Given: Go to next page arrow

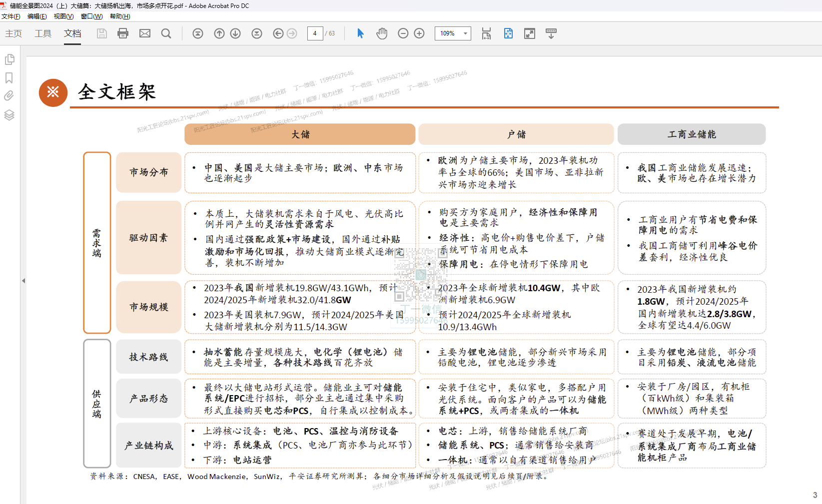Looking at the screenshot, I should pyautogui.click(x=235, y=33).
